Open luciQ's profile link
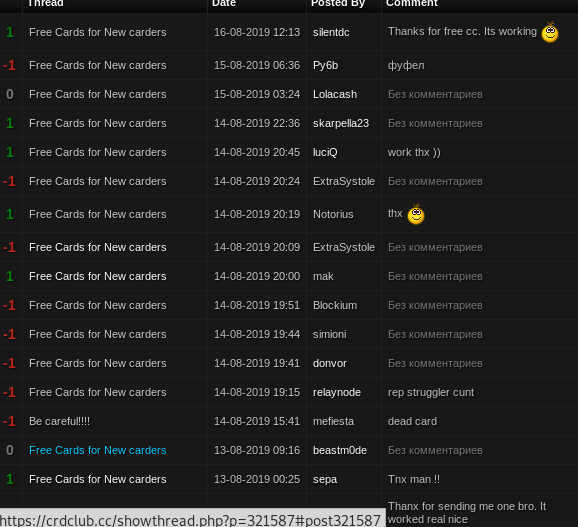This screenshot has height=527, width=578. pos(325,152)
